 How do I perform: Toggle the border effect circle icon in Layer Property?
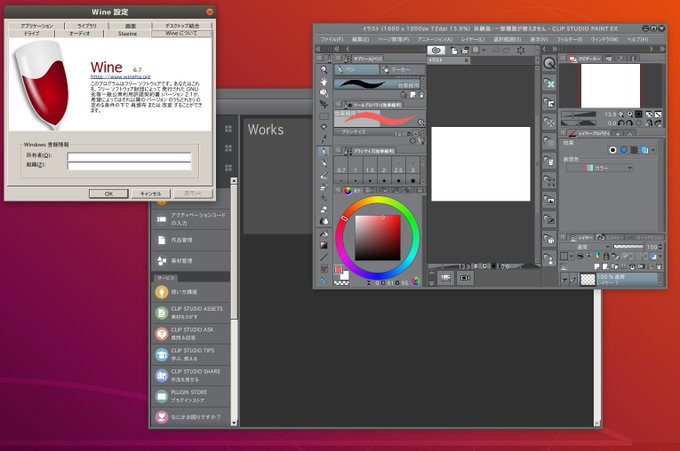tap(612, 150)
